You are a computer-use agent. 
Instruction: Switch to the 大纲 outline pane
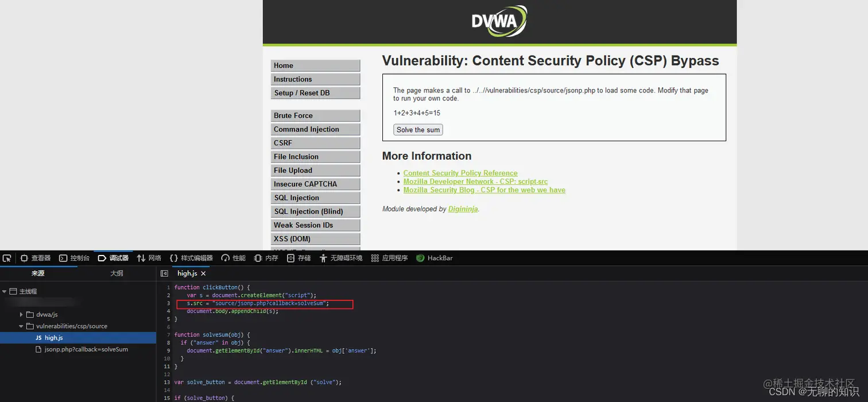coord(117,273)
